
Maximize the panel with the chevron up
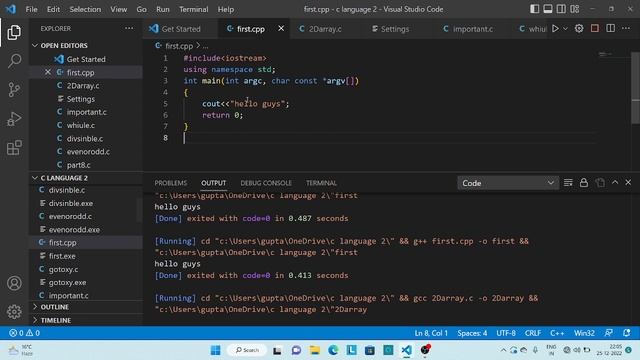pos(615,182)
